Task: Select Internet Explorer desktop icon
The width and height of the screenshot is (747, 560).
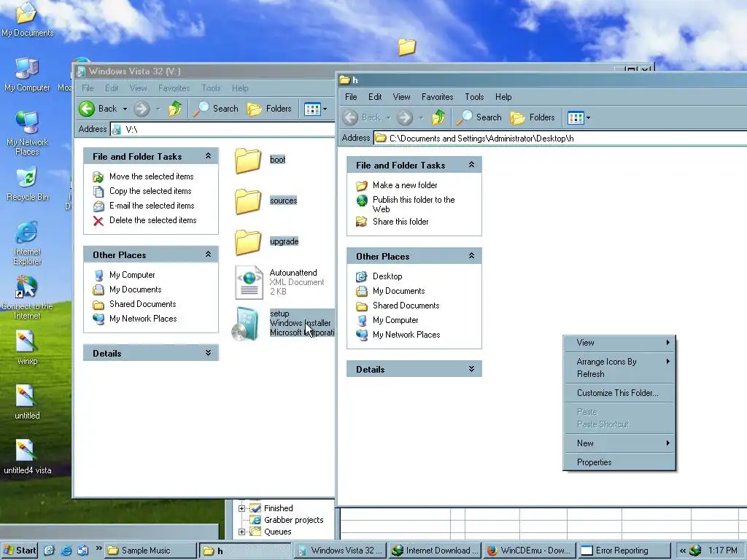Action: click(x=27, y=243)
